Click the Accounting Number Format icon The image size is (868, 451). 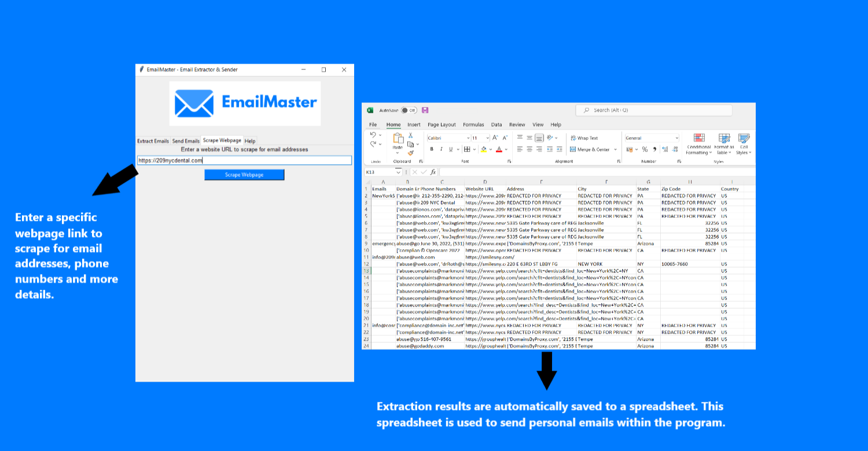click(630, 150)
